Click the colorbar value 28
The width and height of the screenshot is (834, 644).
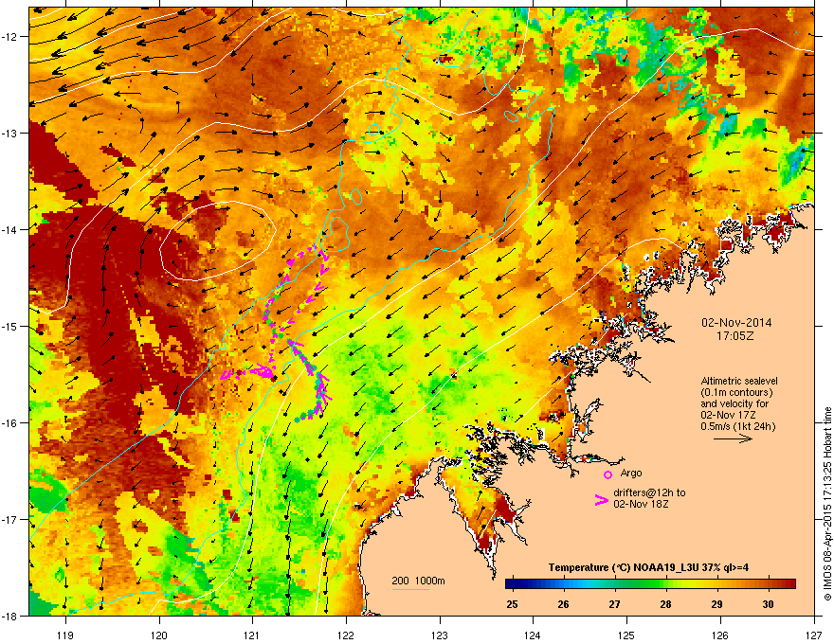(x=665, y=604)
